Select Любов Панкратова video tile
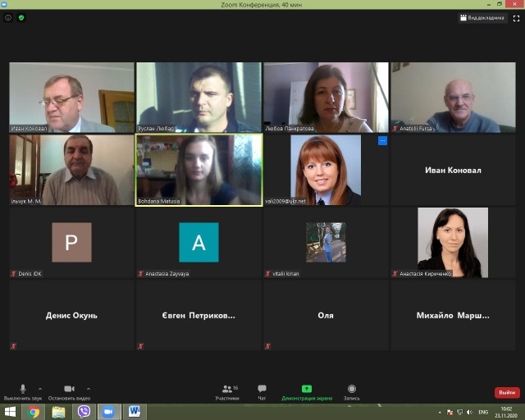This screenshot has width=525, height=420. pyautogui.click(x=326, y=97)
